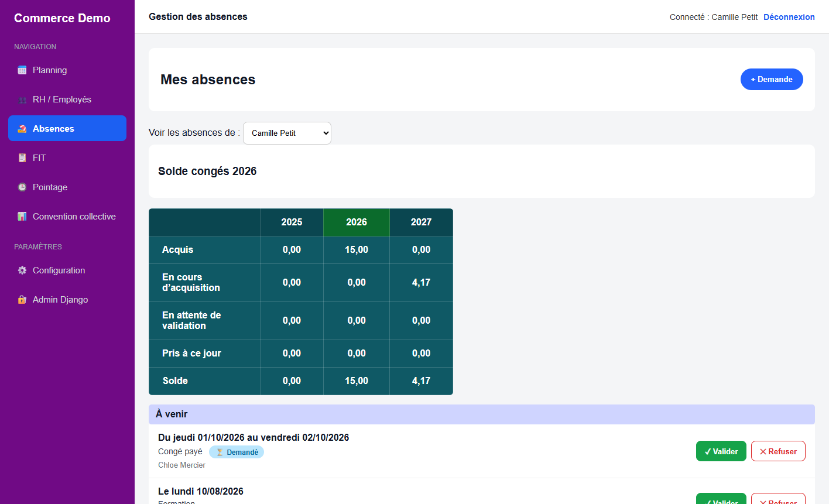Click the + Demande button
Image resolution: width=829 pixels, height=504 pixels.
coord(772,79)
